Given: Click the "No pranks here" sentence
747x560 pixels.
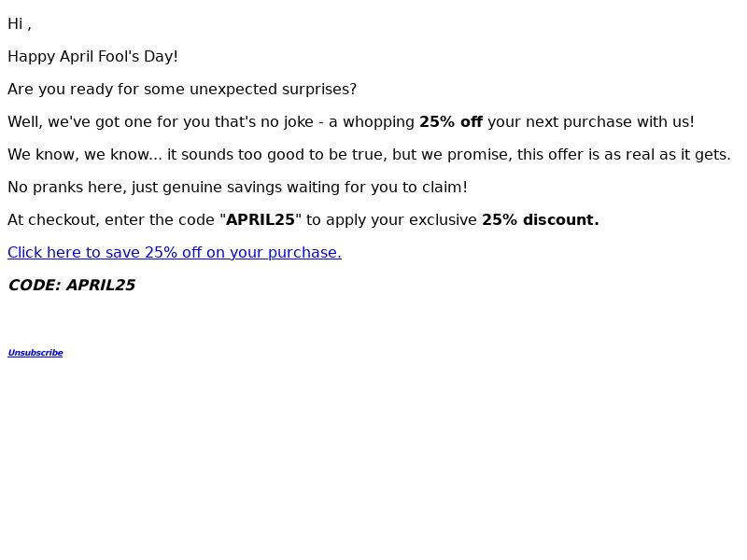Looking at the screenshot, I should [x=238, y=188].
